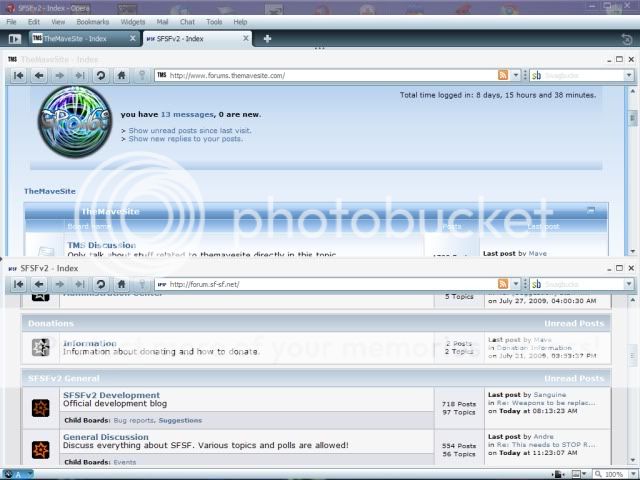The width and height of the screenshot is (640, 480).
Task: Reload page in TheMaveSite window
Action: tap(101, 76)
